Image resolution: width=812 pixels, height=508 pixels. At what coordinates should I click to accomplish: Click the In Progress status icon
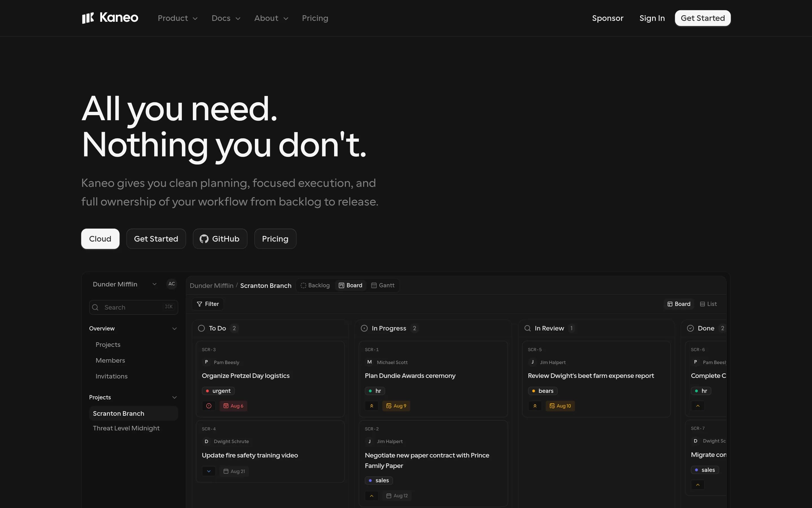[x=364, y=328]
